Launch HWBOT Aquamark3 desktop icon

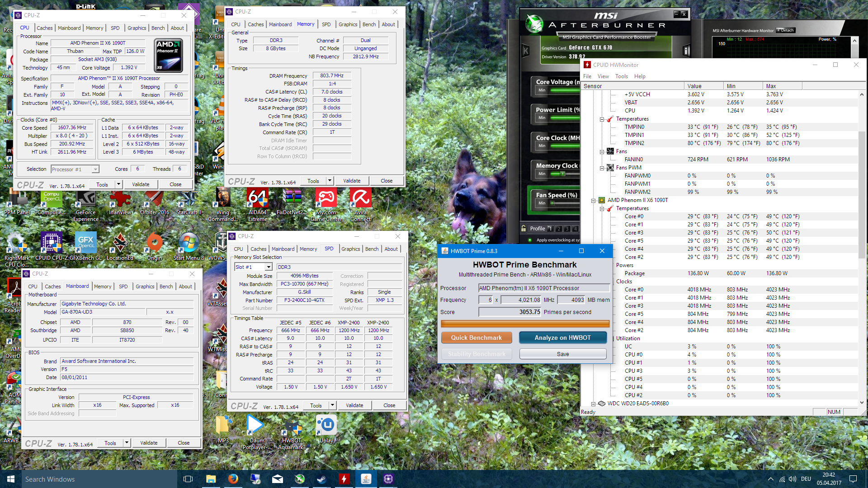[292, 432]
